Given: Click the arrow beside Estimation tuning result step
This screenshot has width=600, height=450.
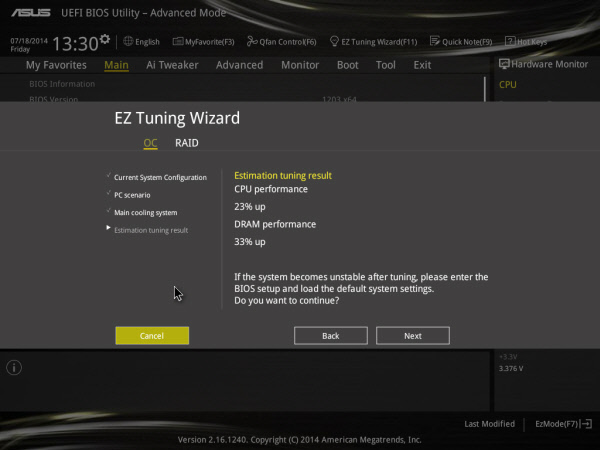Looking at the screenshot, I should click(108, 228).
